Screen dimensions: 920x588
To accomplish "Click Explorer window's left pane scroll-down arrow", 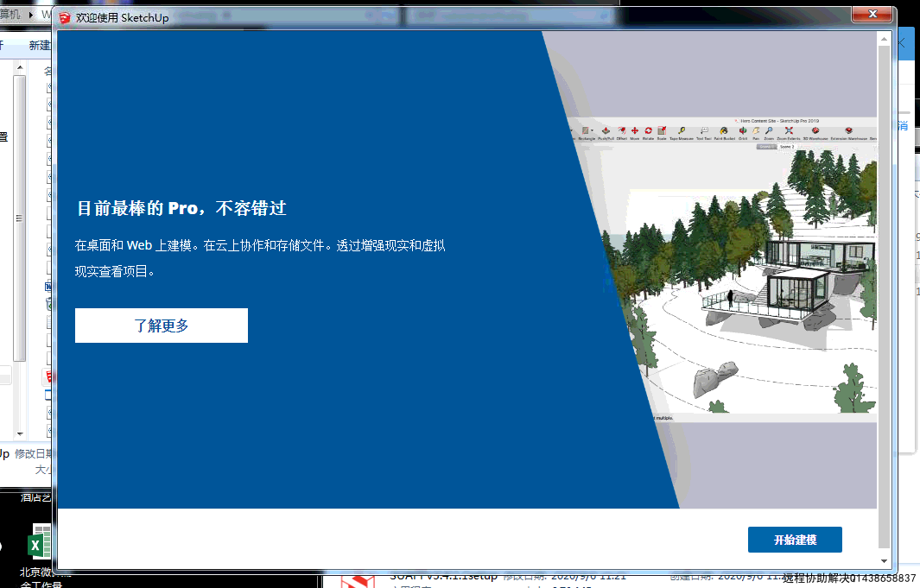I will pyautogui.click(x=20, y=433).
